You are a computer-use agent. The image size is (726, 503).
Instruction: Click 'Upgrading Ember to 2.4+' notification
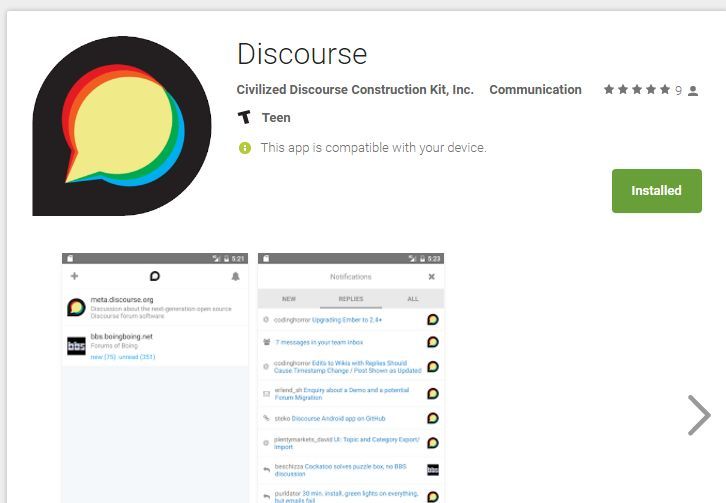(347, 320)
